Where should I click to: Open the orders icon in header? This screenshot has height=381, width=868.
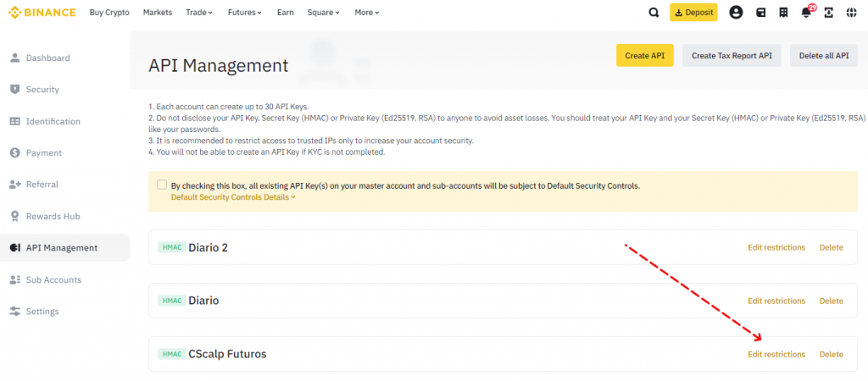783,12
